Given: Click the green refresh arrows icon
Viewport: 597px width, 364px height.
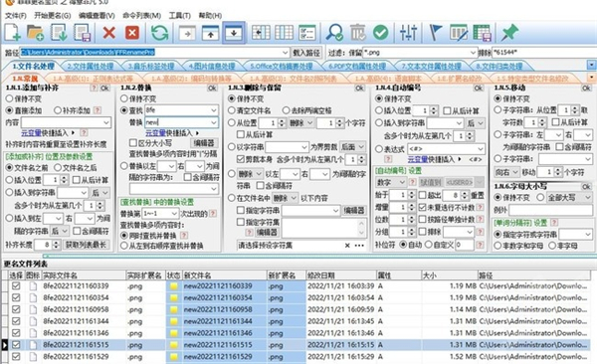Looking at the screenshot, I should (x=159, y=33).
